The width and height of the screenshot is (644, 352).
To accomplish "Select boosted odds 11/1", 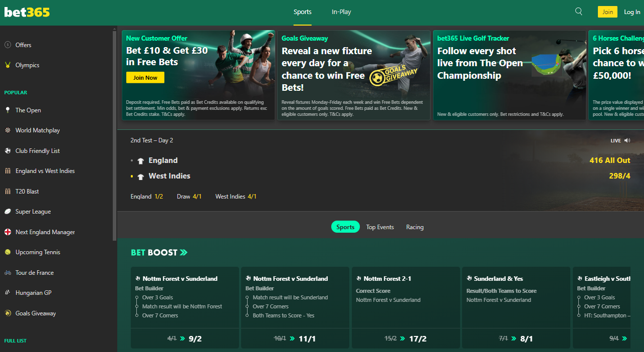I will tap(307, 339).
